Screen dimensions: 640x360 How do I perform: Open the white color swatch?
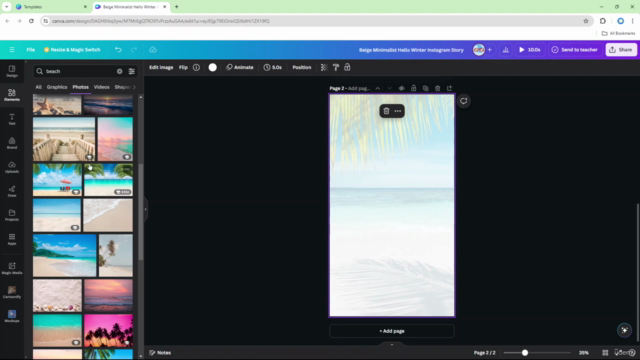213,67
